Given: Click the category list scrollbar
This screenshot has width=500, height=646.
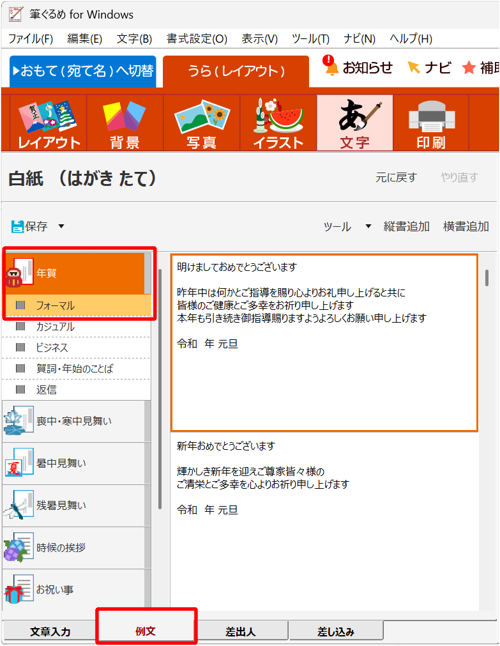Looking at the screenshot, I should click(159, 389).
